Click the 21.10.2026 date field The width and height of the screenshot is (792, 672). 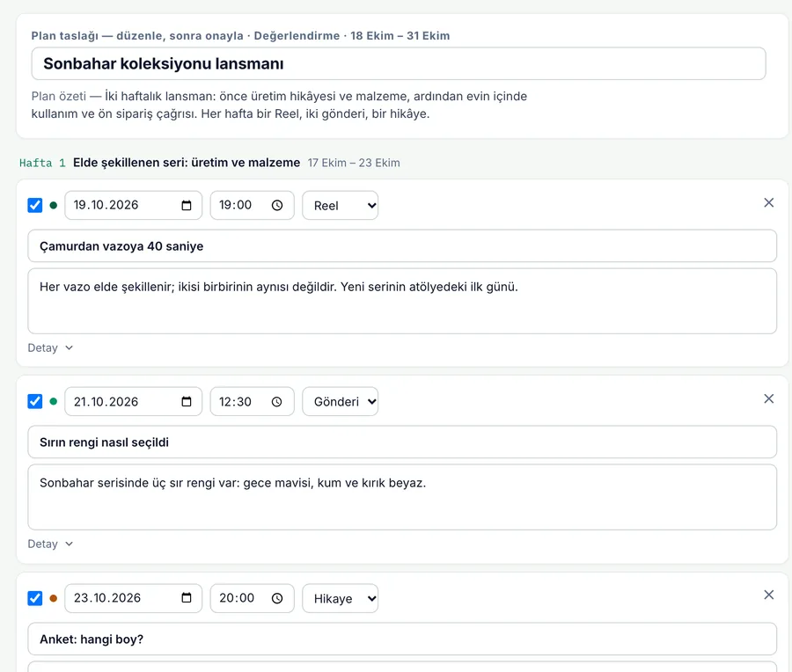click(x=134, y=402)
